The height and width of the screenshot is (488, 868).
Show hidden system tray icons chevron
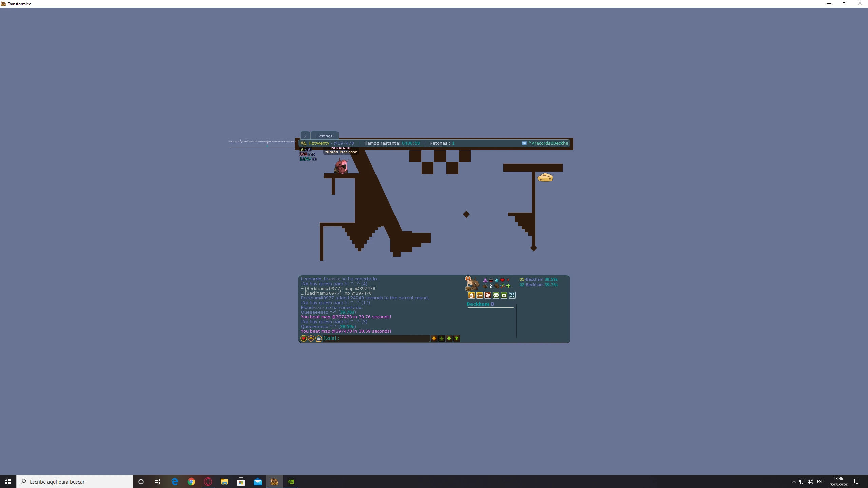794,482
